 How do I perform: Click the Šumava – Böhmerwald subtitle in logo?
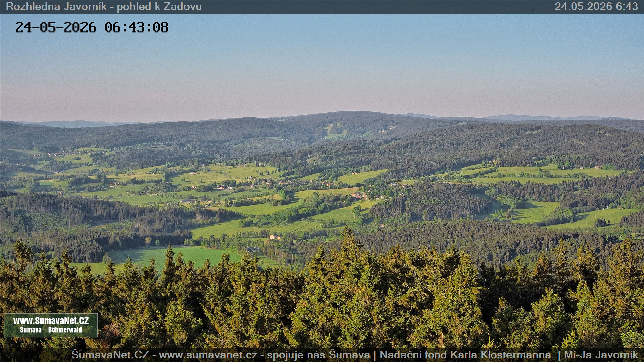pos(51,330)
